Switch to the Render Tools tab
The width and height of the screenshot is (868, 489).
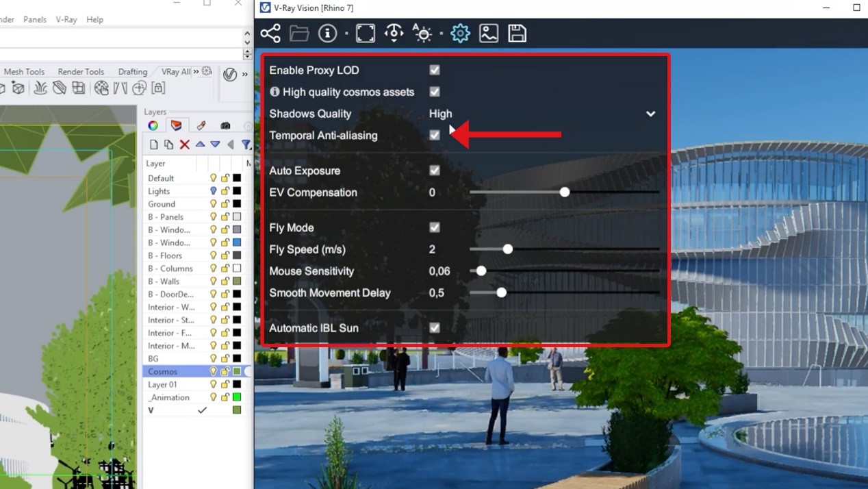(x=81, y=71)
